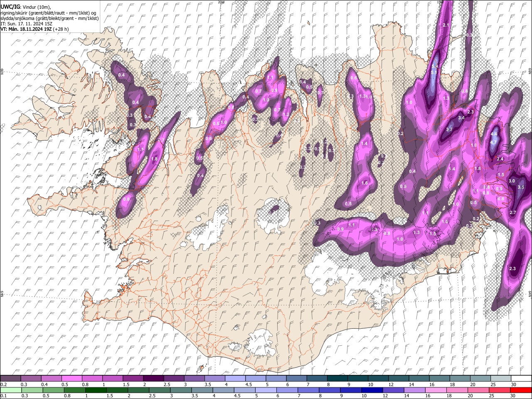The height and width of the screenshot is (399, 532).
Task: Click the lower legend swatch between 20 and 25
Action: 479,390
